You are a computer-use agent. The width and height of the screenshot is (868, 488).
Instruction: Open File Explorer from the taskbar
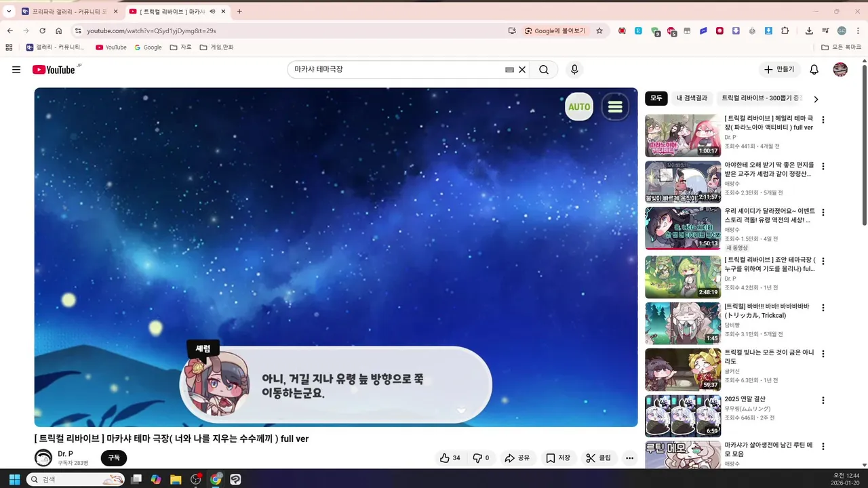(x=175, y=479)
